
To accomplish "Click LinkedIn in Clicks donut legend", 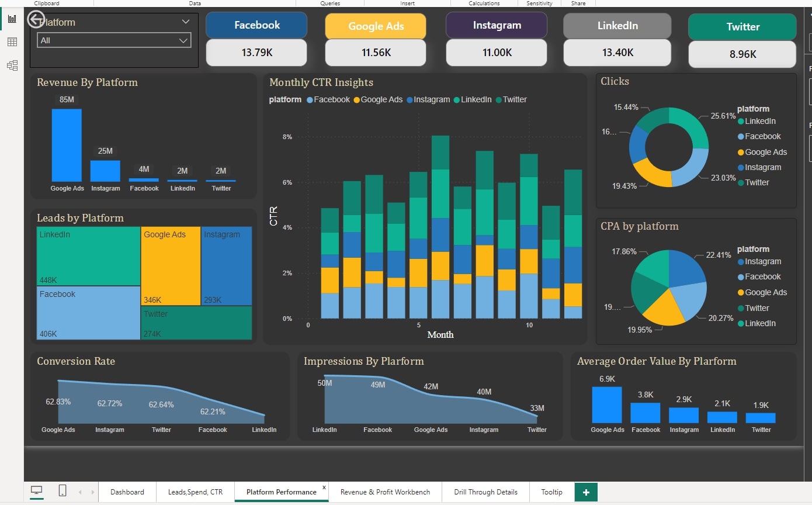I will (757, 121).
